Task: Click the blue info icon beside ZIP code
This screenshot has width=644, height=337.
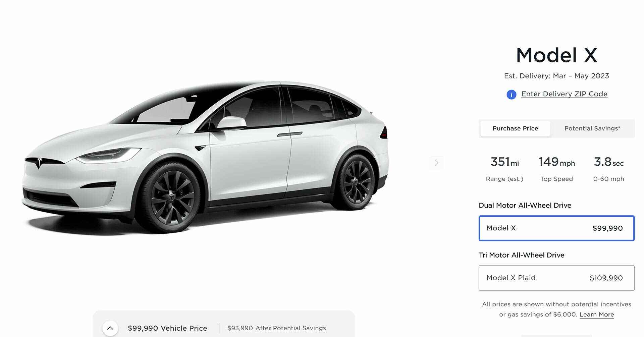Action: (x=511, y=95)
